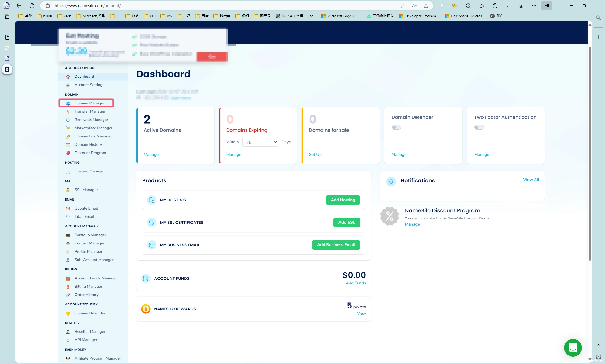605x364 pixels.
Task: Click Manage on Two Factor Authentication card
Action: coord(481,154)
